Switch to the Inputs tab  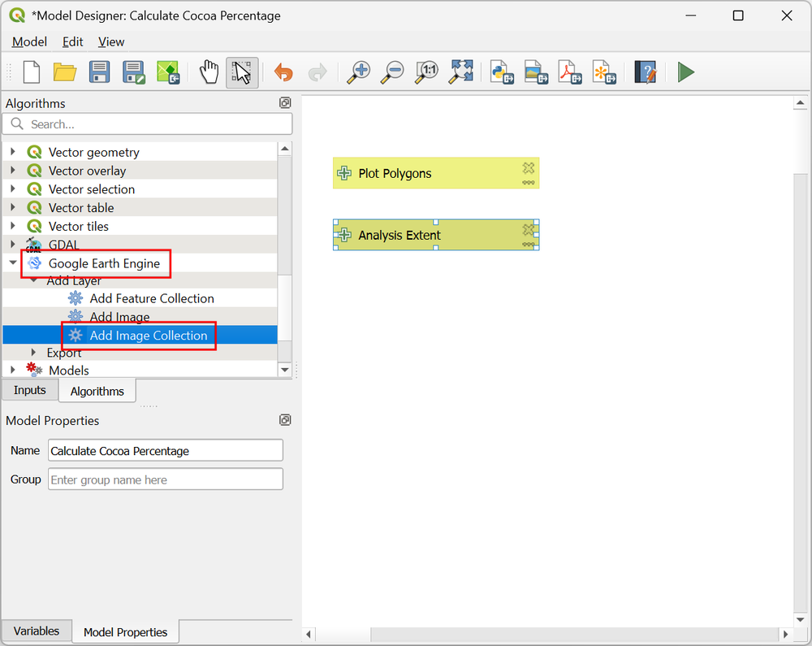coord(29,390)
